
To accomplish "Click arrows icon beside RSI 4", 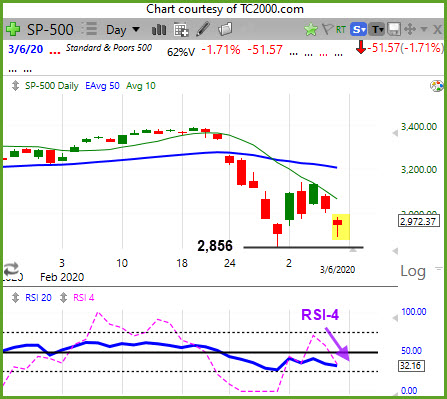I will pyautogui.click(x=63, y=298).
